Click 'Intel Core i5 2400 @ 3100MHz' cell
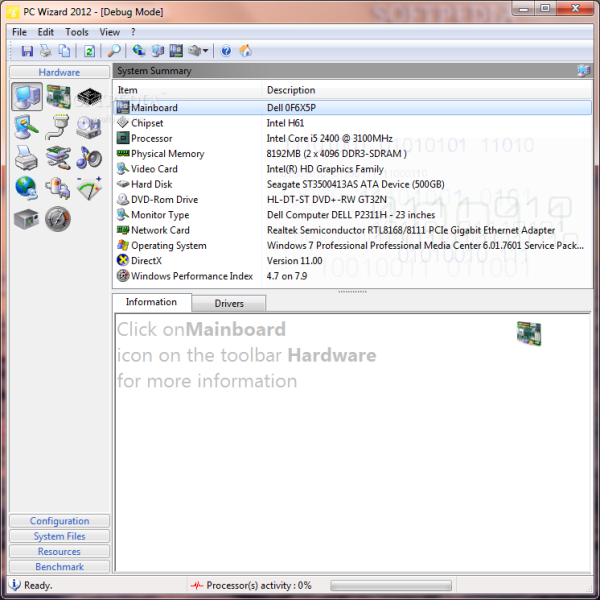The height and width of the screenshot is (600, 600). point(329,138)
